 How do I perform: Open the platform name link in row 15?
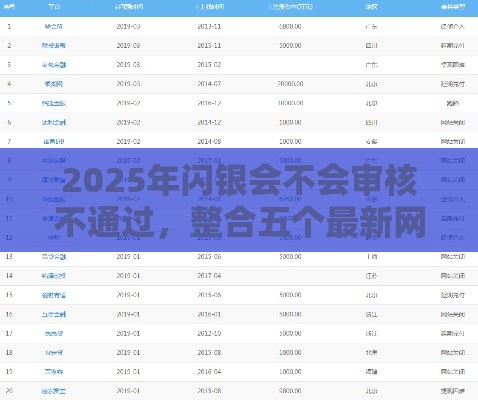[x=54, y=295]
